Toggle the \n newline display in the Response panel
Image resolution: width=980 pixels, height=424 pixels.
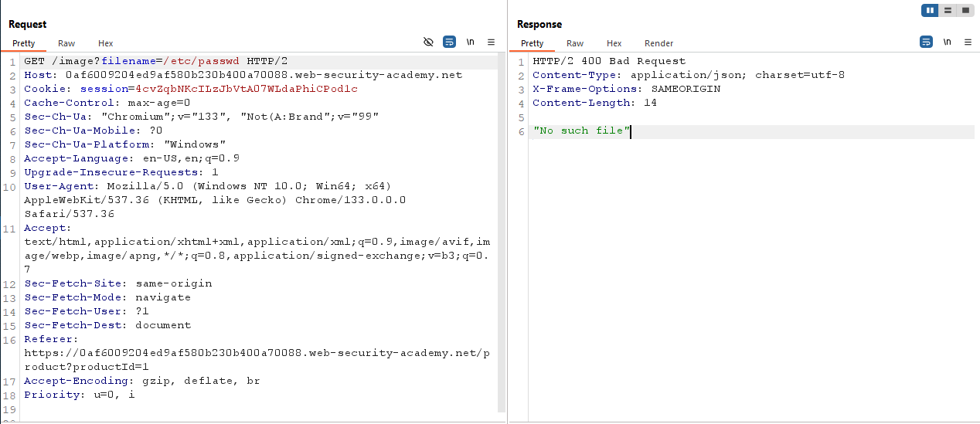[x=947, y=42]
